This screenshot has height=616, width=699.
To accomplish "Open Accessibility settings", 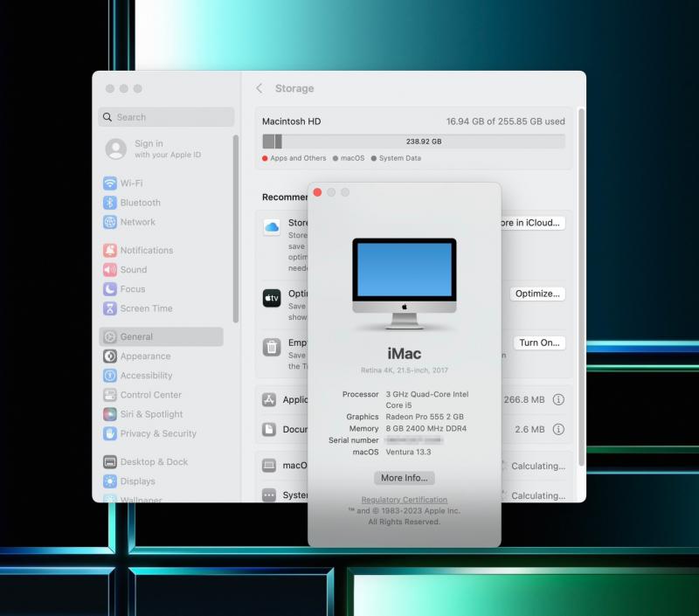I will pyautogui.click(x=138, y=376).
